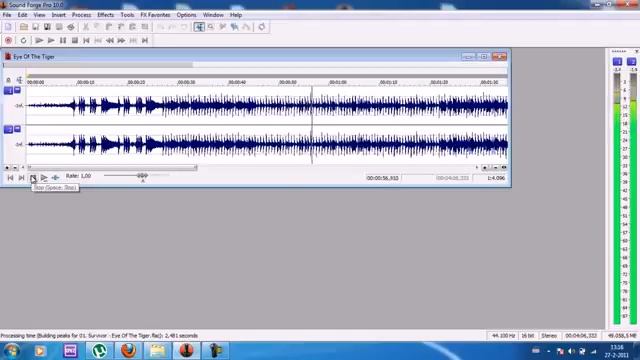
Task: Open the FX Favorites menu
Action: click(x=155, y=15)
